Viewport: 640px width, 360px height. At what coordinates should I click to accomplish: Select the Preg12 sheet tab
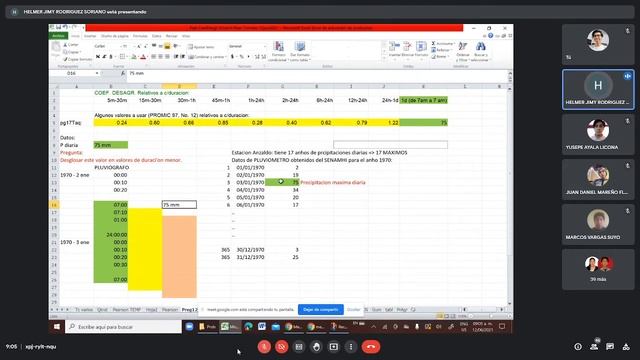[189, 309]
